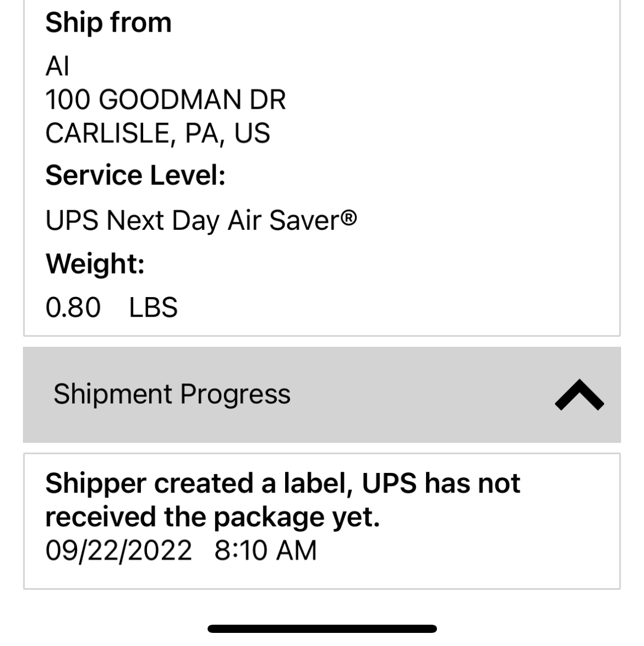Tap the 0.80 weight value
644x646 pixels.
pos(73,307)
